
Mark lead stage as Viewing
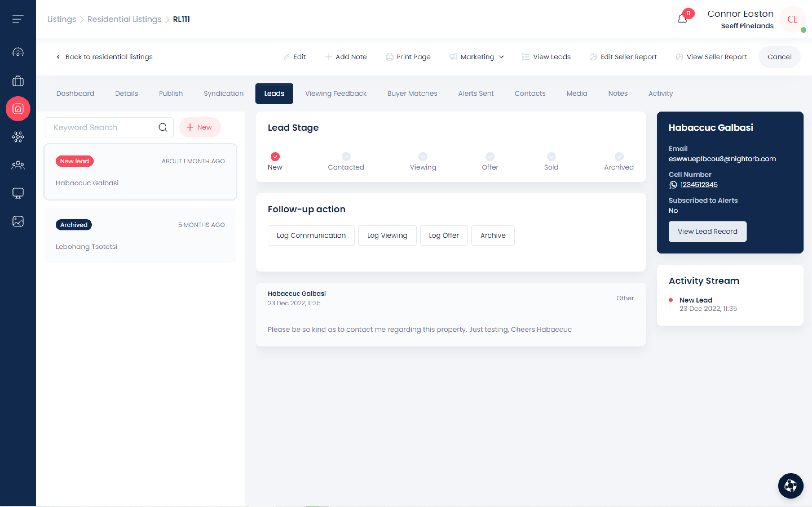pos(422,157)
